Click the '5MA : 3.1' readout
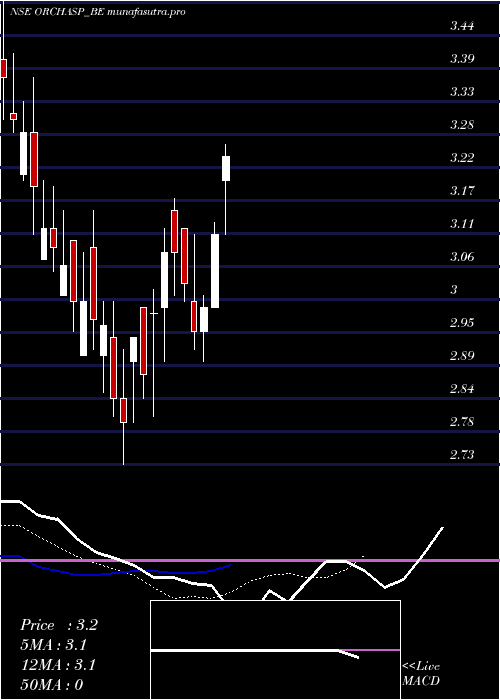Screen dimensions: 500x700 click(54, 646)
